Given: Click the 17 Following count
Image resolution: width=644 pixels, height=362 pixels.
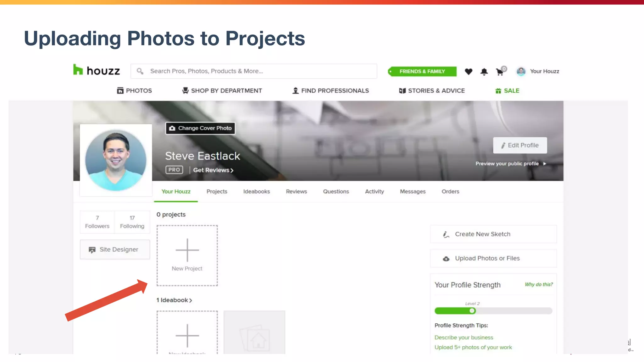Looking at the screenshot, I should [132, 222].
